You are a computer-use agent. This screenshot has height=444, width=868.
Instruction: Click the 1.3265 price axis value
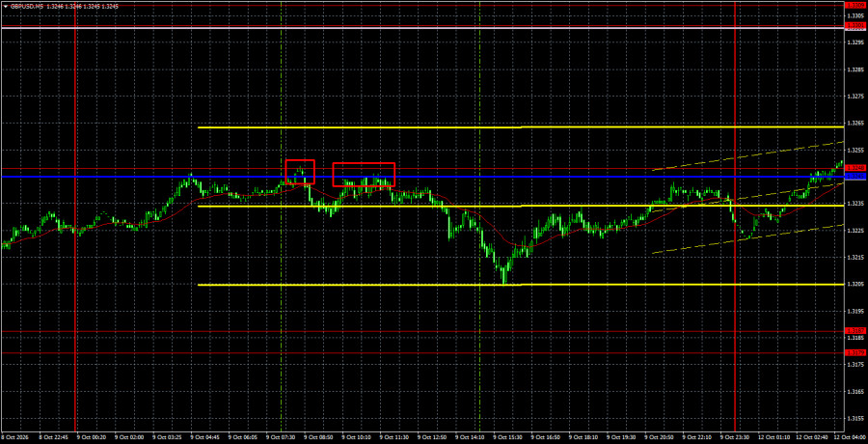[854, 123]
